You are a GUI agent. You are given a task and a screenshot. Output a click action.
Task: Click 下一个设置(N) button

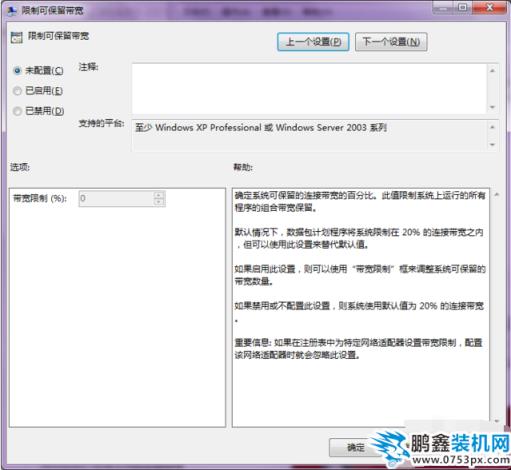391,42
